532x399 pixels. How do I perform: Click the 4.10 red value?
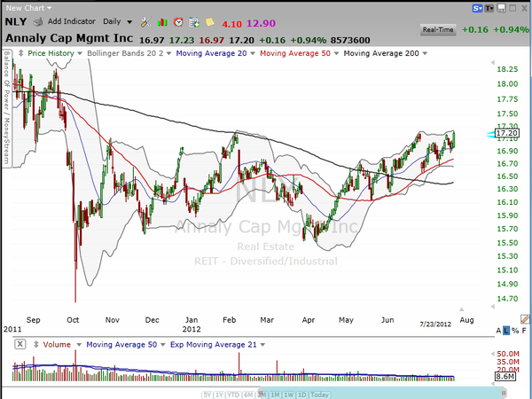click(231, 24)
